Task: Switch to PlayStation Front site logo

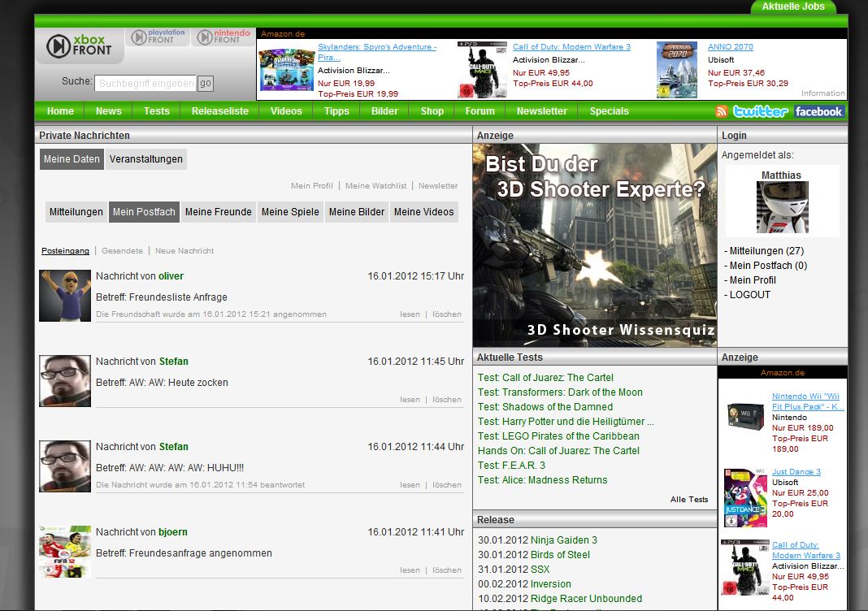Action: point(159,37)
